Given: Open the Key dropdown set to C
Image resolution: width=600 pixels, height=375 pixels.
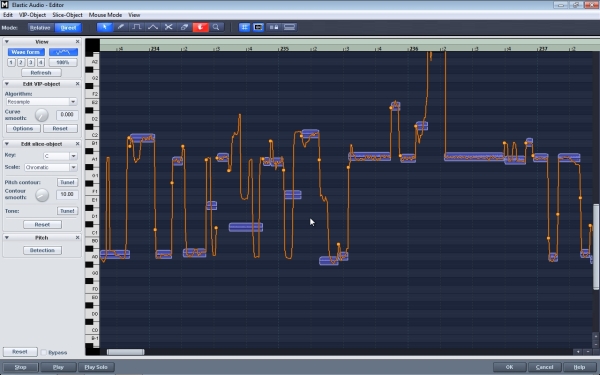Looking at the screenshot, I should click(x=60, y=156).
